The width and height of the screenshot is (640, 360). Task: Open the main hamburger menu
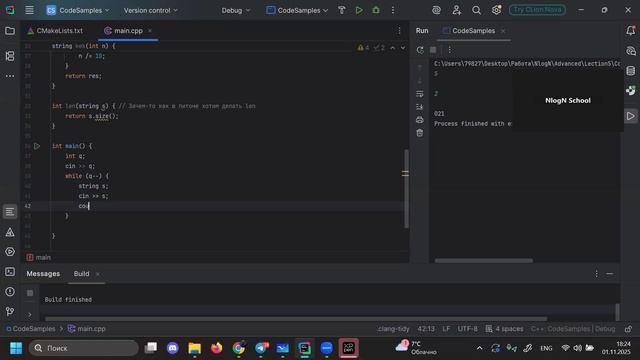tap(29, 10)
